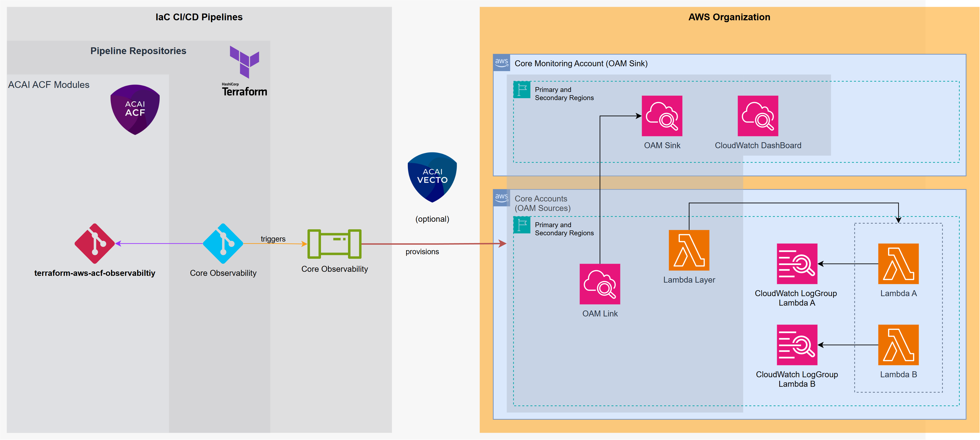Viewport: 980px width, 440px height.
Task: Click the CloudWatch LogGroup Lambda A icon
Action: point(797,264)
